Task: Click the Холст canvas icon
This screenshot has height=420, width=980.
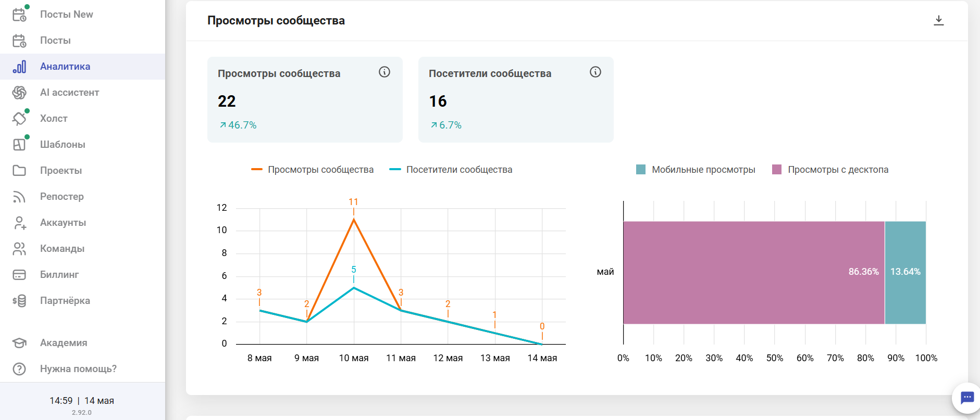Action: pyautogui.click(x=19, y=119)
